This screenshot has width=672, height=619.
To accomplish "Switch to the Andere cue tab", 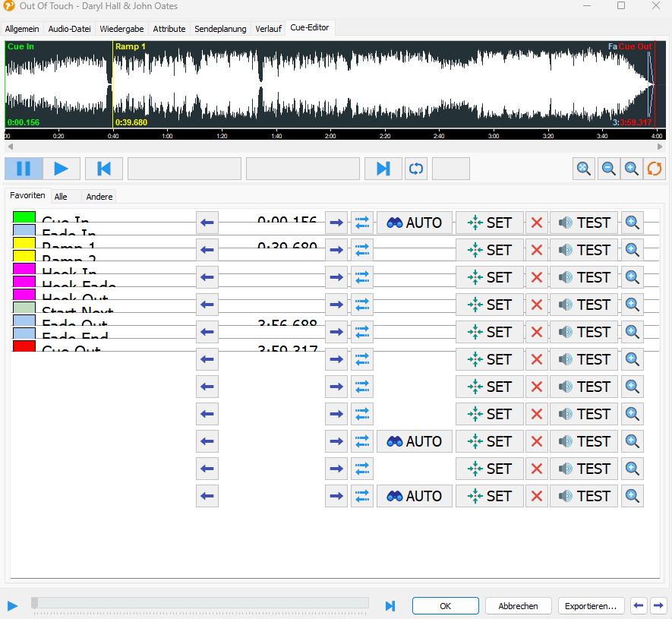I will 99,197.
